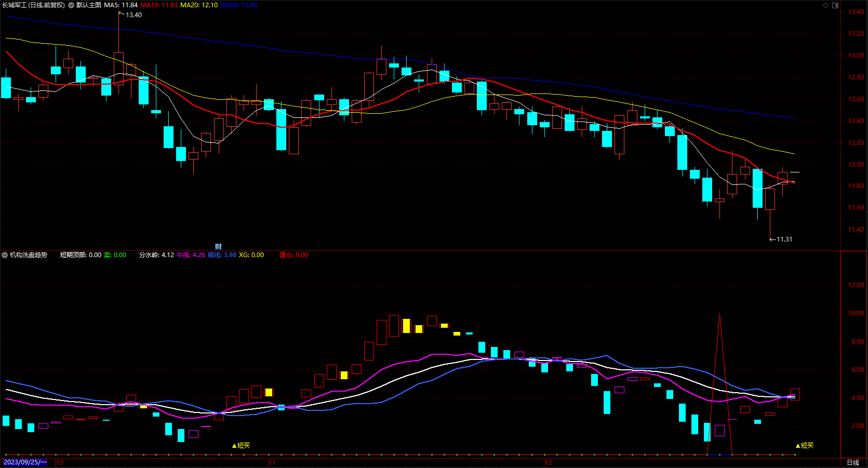Click the month 12 marker on time axis
The image size is (868, 468).
click(548, 462)
